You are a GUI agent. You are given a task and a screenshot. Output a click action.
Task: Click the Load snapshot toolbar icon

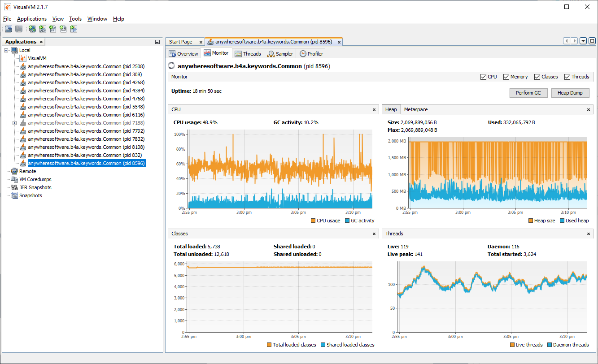(9, 29)
